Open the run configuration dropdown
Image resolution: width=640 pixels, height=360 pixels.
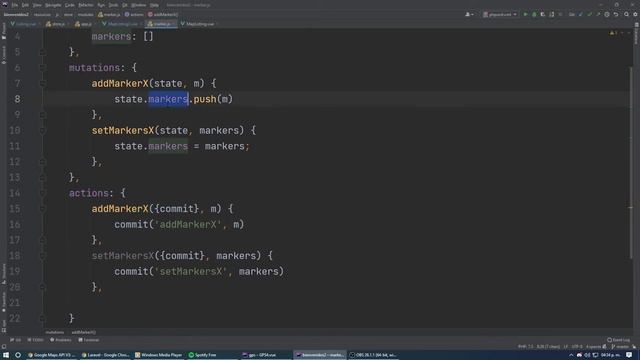coord(500,14)
